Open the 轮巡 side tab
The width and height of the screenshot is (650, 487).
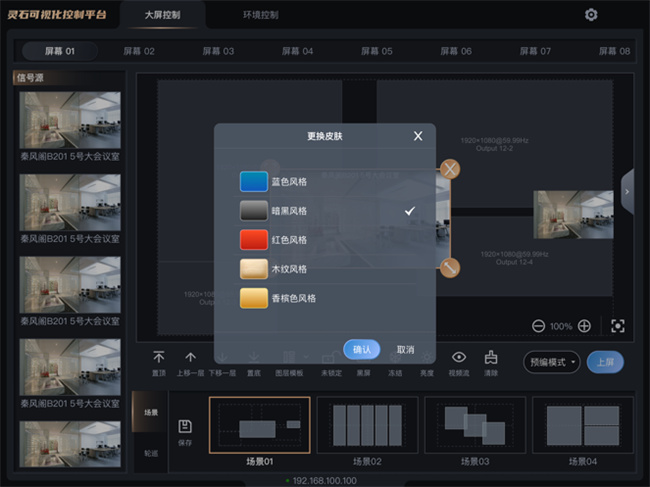coord(150,453)
